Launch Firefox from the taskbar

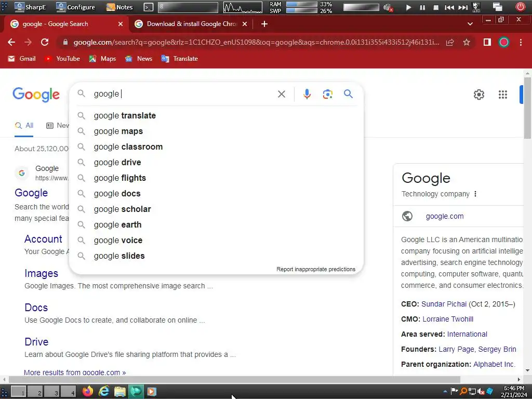pos(88,391)
